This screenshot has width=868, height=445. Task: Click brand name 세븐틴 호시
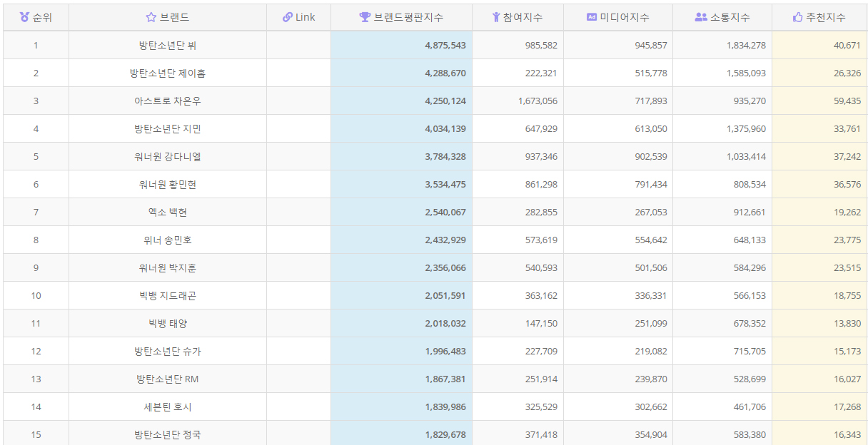168,406
